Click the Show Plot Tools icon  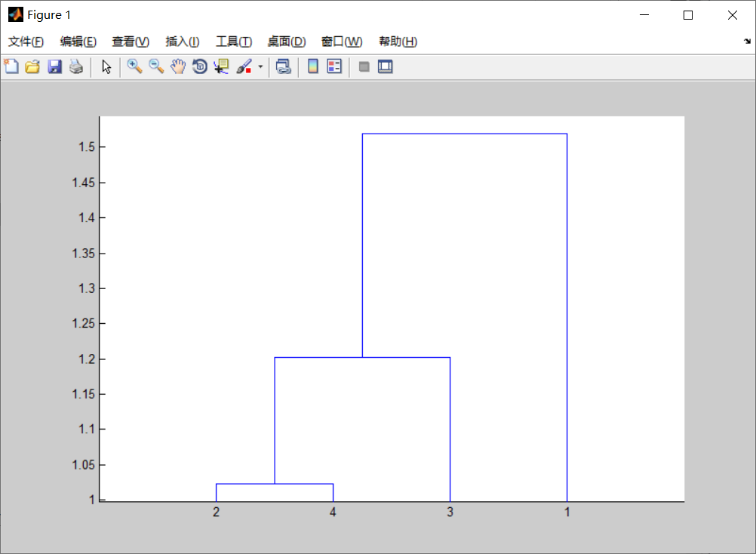(386, 66)
